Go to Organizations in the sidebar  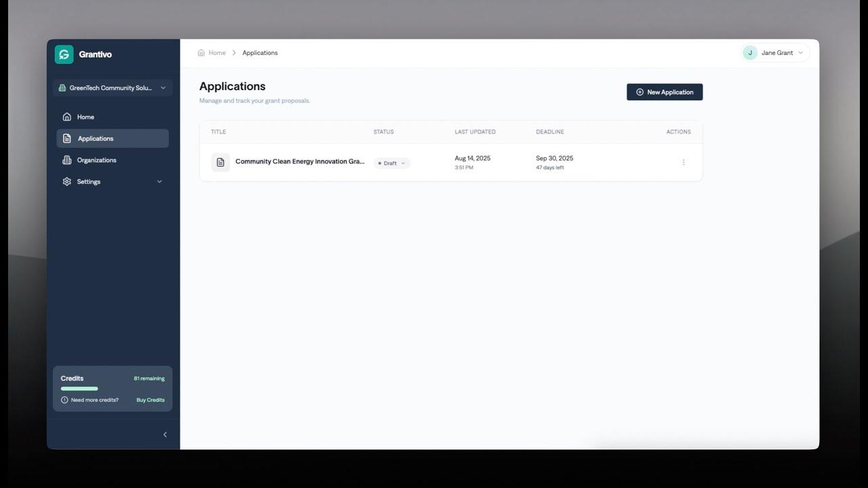96,160
